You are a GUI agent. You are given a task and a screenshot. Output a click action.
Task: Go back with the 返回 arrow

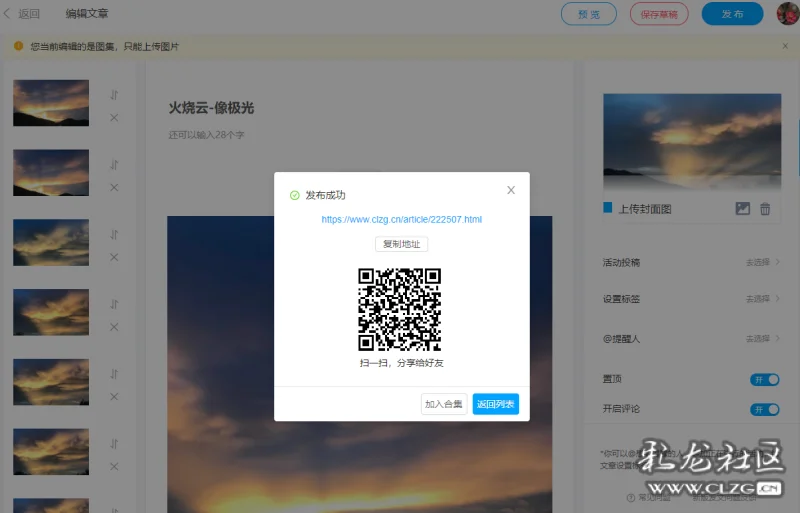(x=21, y=14)
